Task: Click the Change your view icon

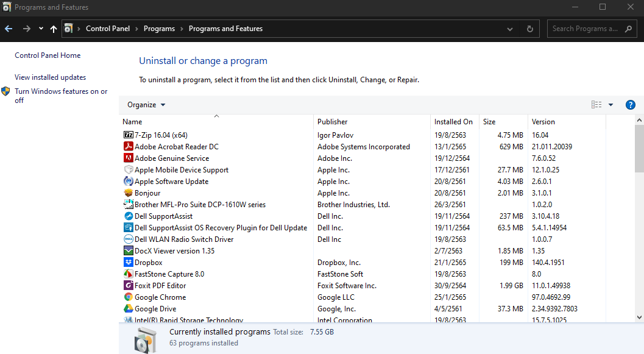Action: (596, 105)
